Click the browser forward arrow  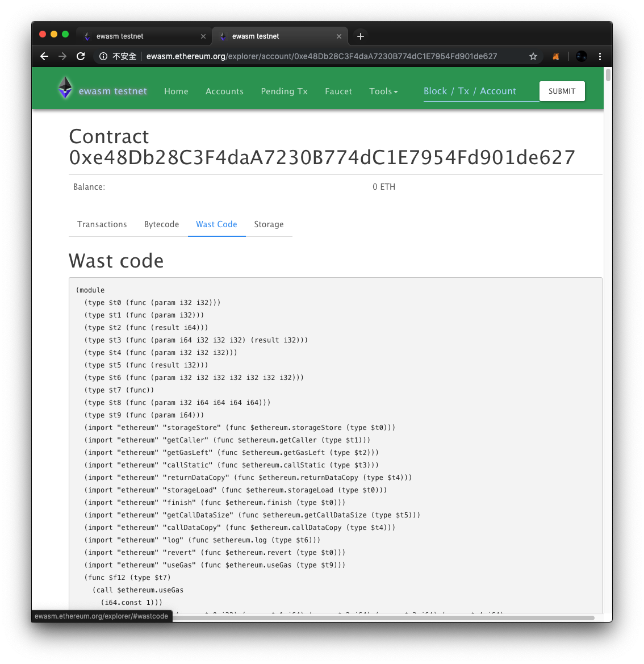click(62, 56)
